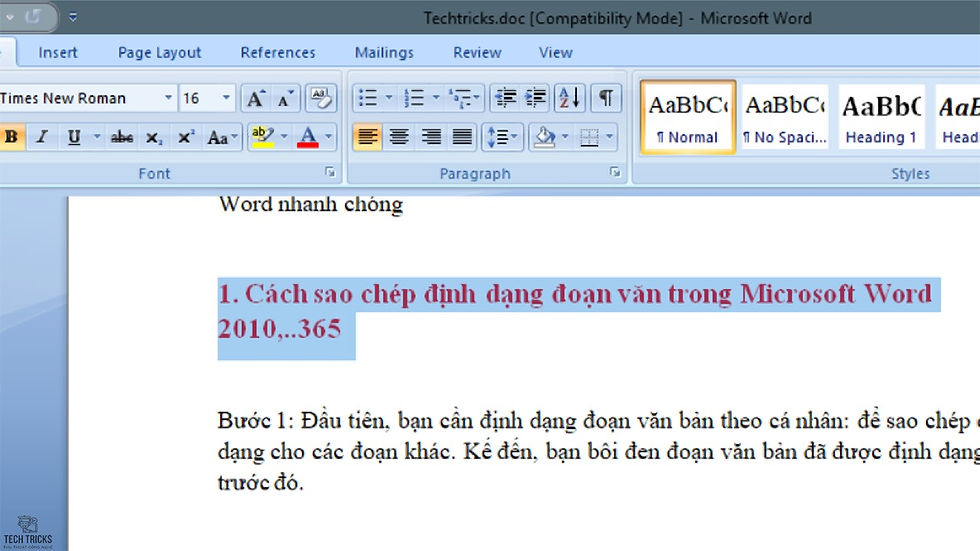Click the Change Case Aa button

pos(222,137)
